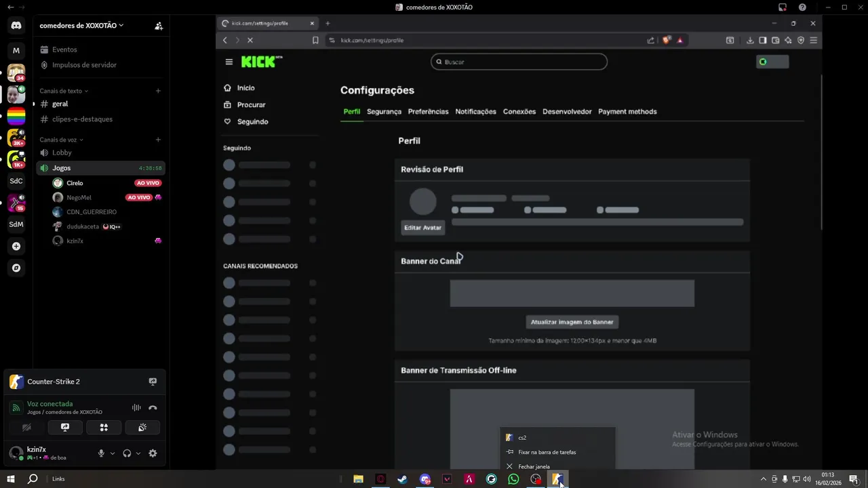Switch to Conexões tab
This screenshot has height=488, width=868.
(519, 111)
